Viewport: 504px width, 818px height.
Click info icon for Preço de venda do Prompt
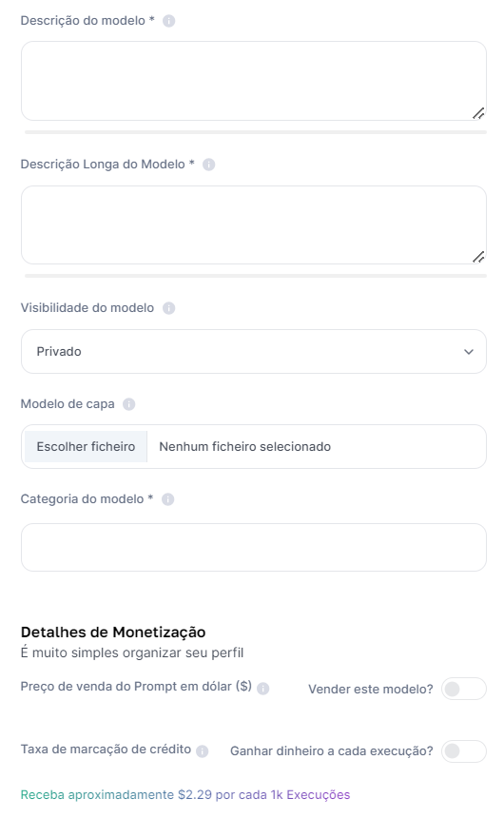click(x=263, y=689)
